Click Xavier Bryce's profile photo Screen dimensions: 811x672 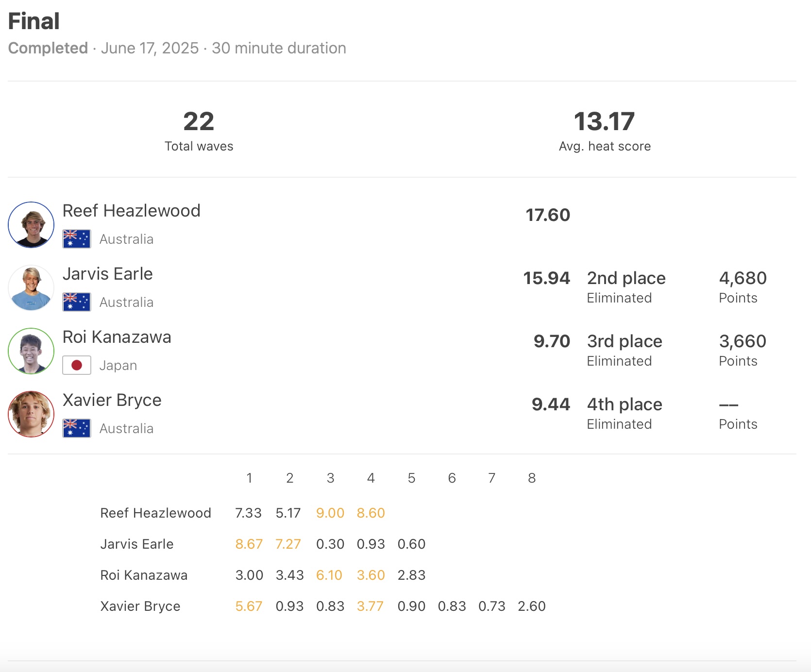tap(31, 414)
